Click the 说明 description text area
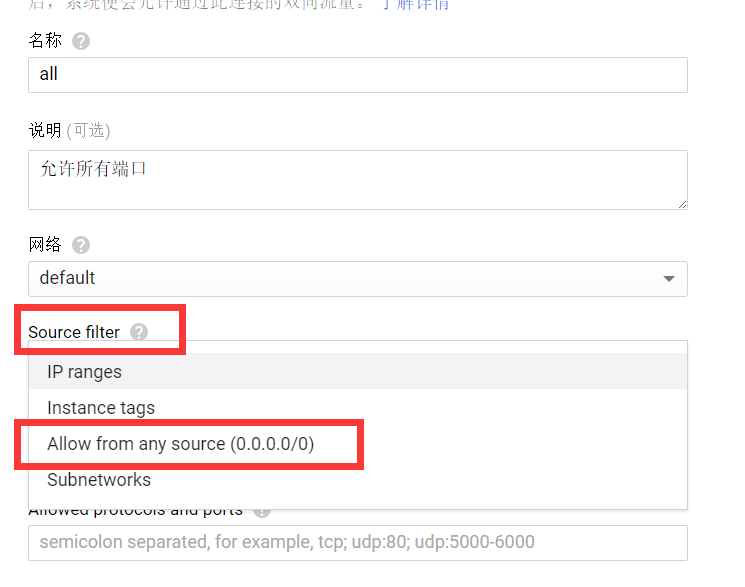The image size is (745, 587). (x=358, y=180)
